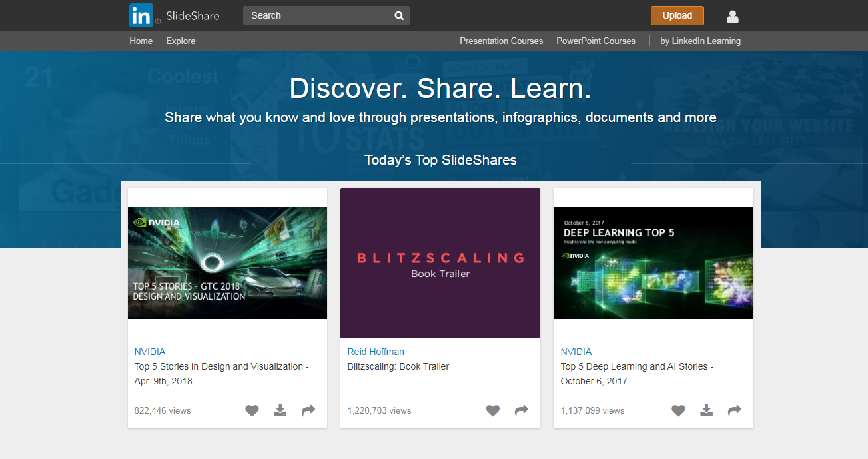The height and width of the screenshot is (459, 868).
Task: Open NVIDIA author link above Deep Learning title
Action: [576, 352]
